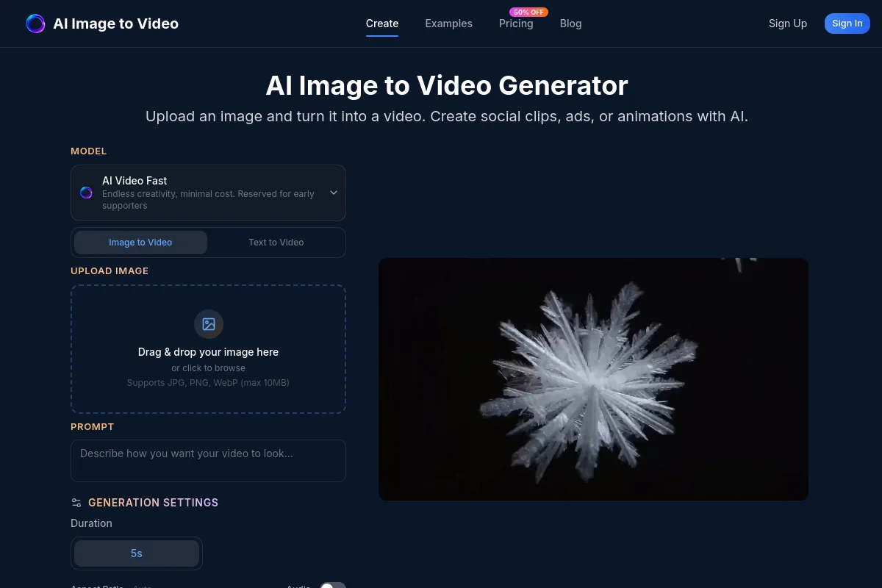Viewport: 882px width, 588px height.
Task: Select the 5s duration option
Action: point(137,553)
